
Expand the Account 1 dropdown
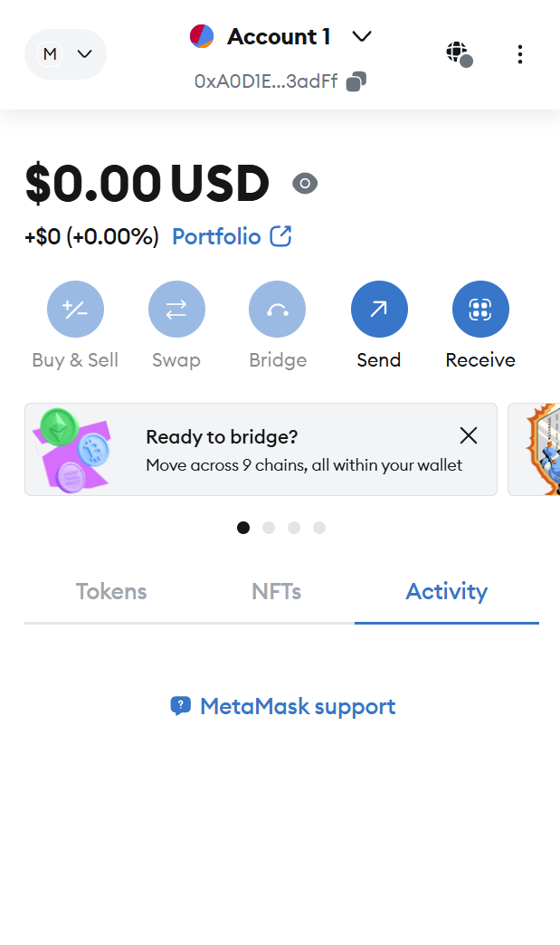pyautogui.click(x=362, y=37)
